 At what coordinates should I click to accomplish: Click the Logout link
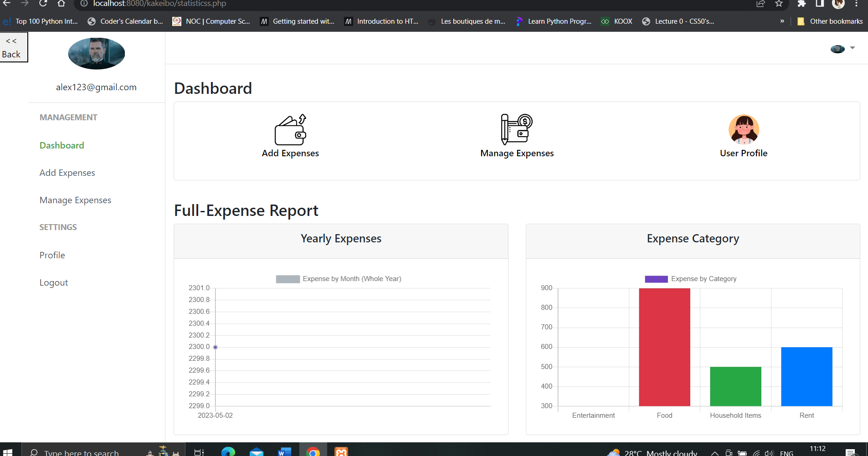coord(53,282)
